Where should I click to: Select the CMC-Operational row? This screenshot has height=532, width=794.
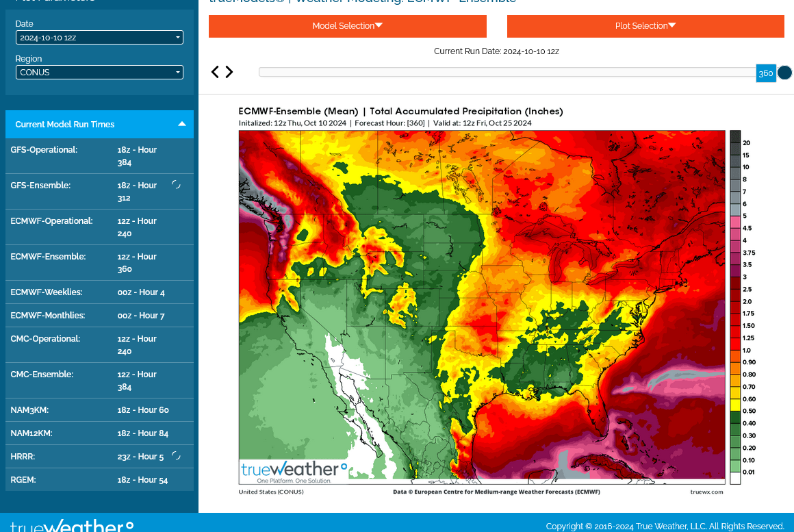(99, 345)
